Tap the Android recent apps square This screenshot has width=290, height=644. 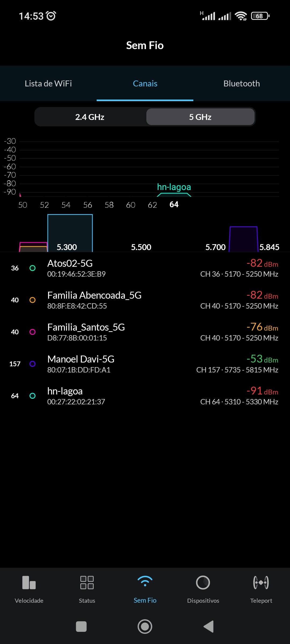(x=81, y=627)
